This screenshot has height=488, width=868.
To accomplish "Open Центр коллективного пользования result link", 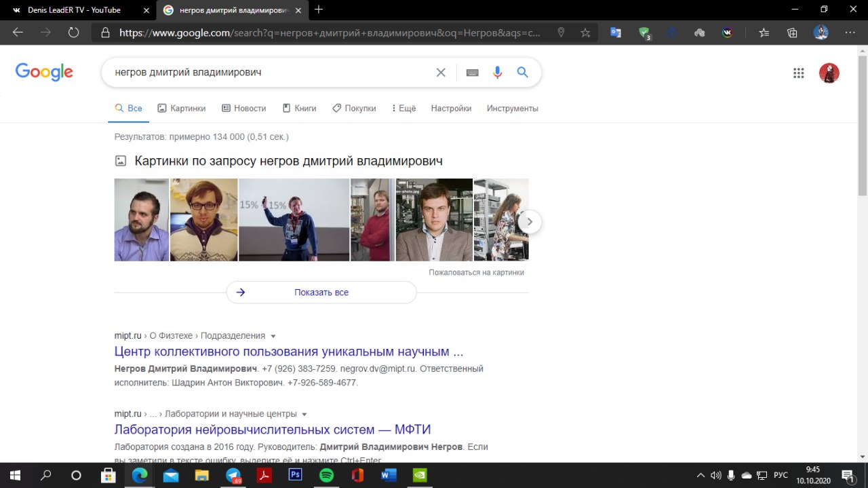I will tap(289, 352).
